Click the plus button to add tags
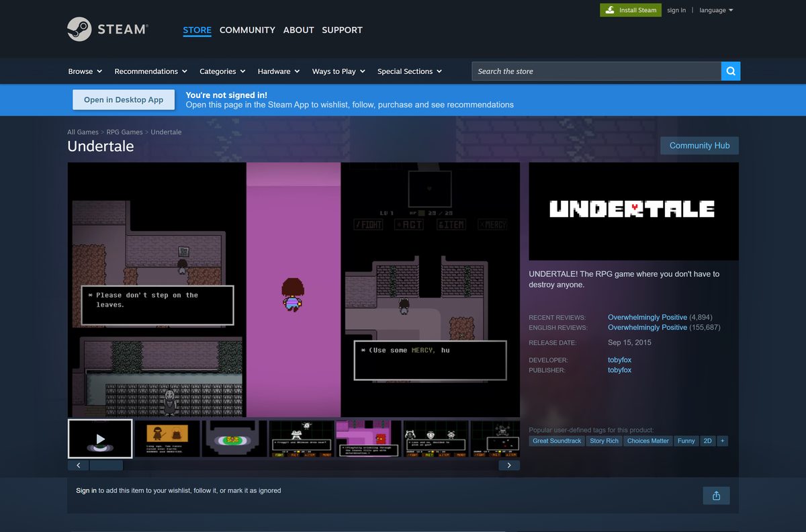806x532 pixels. [723, 441]
